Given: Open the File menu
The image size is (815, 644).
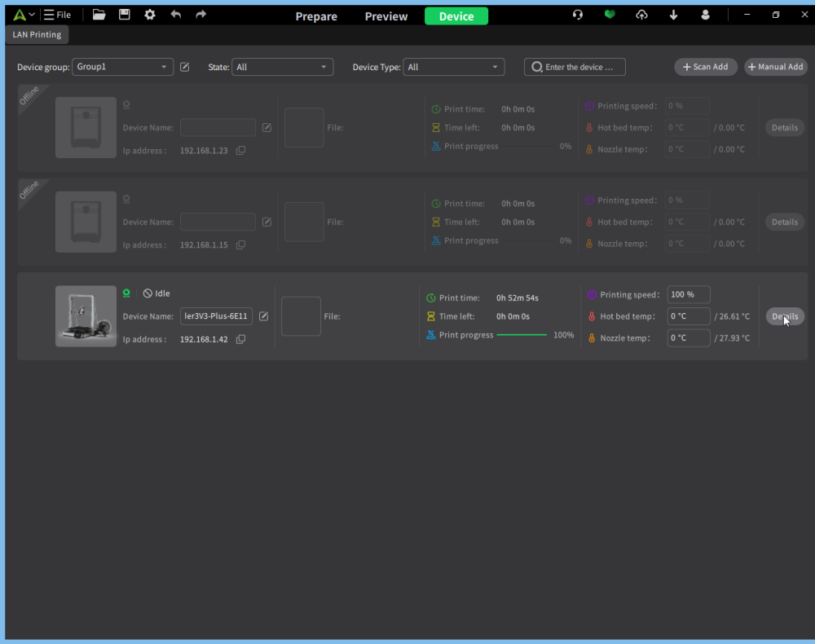Looking at the screenshot, I should 57,15.
